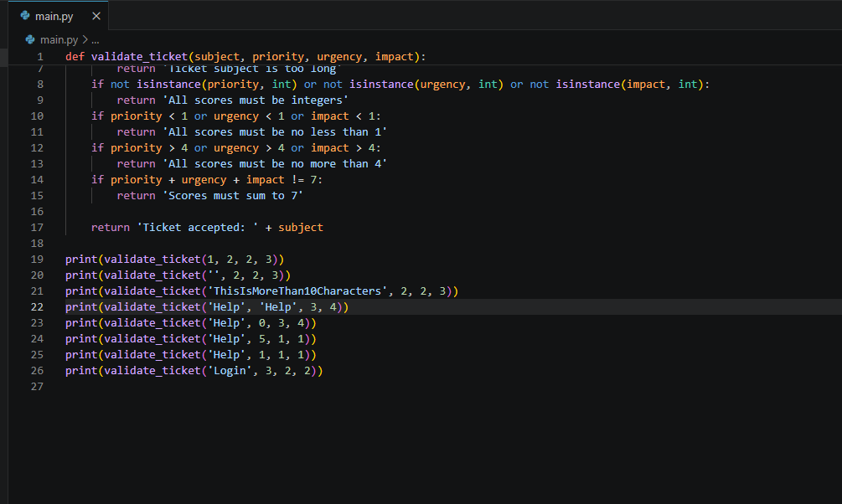842x504 pixels.
Task: Click text 'Scores must sum to 7'
Action: click(233, 195)
